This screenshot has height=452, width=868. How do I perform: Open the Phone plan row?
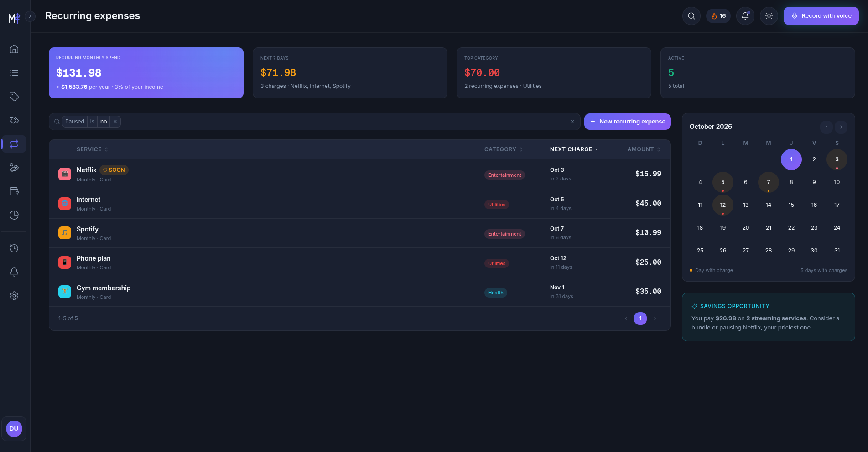click(x=360, y=262)
